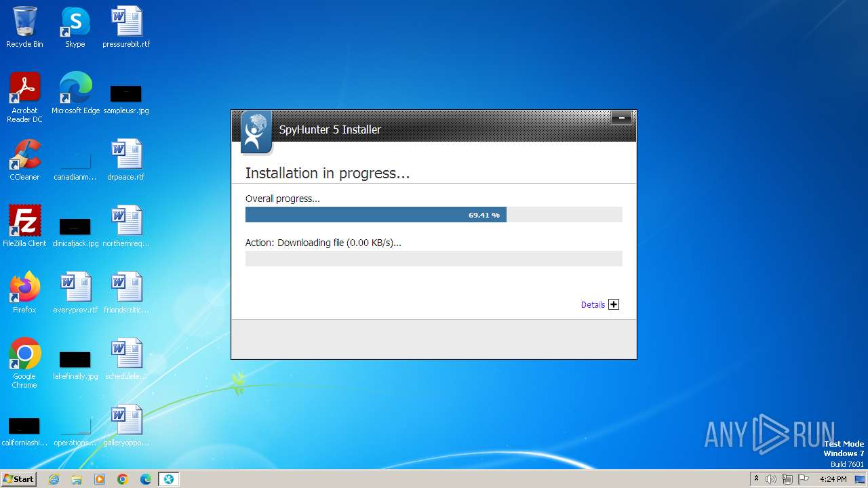Screen dimensions: 868x488
Task: Select 'Installation in progress...' heading text
Action: click(x=328, y=174)
